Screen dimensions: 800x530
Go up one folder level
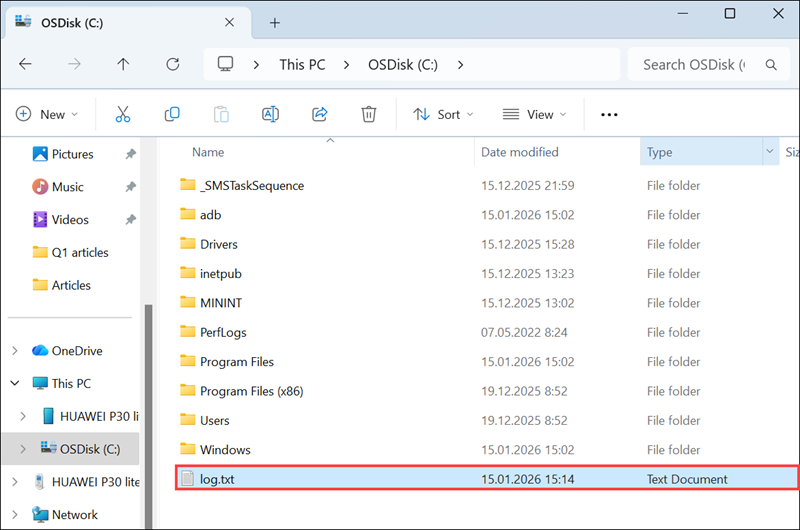point(123,64)
